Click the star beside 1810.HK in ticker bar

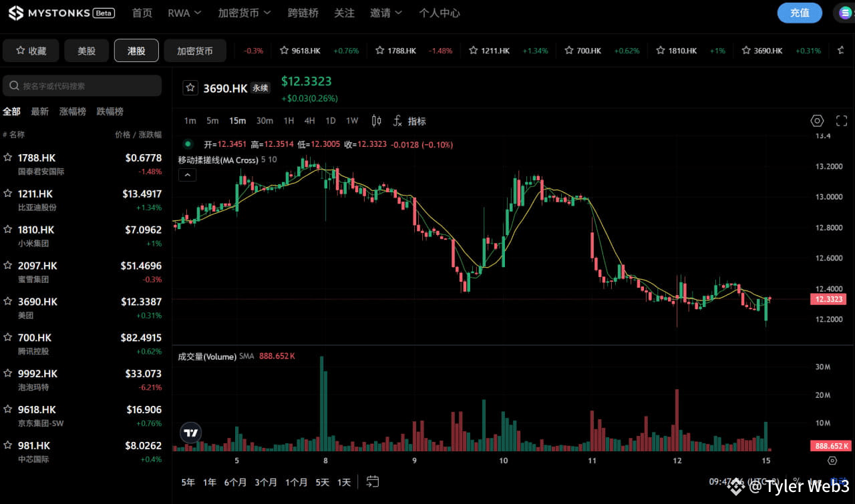coord(661,51)
